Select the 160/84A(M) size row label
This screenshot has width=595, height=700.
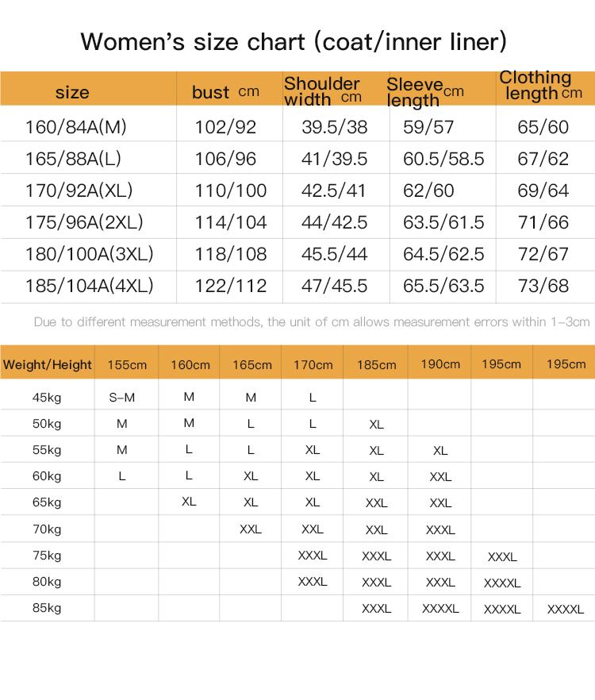[x=76, y=127]
